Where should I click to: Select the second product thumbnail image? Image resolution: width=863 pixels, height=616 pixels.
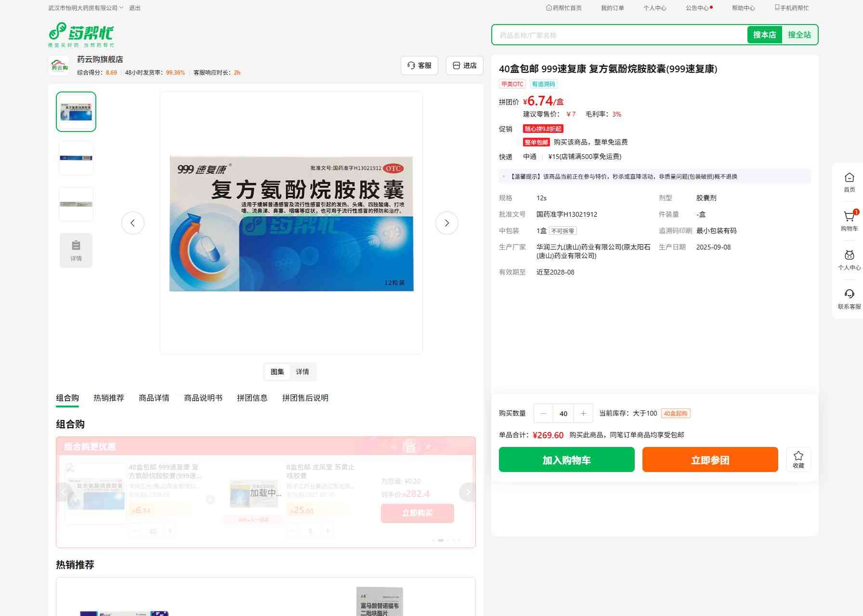(76, 158)
